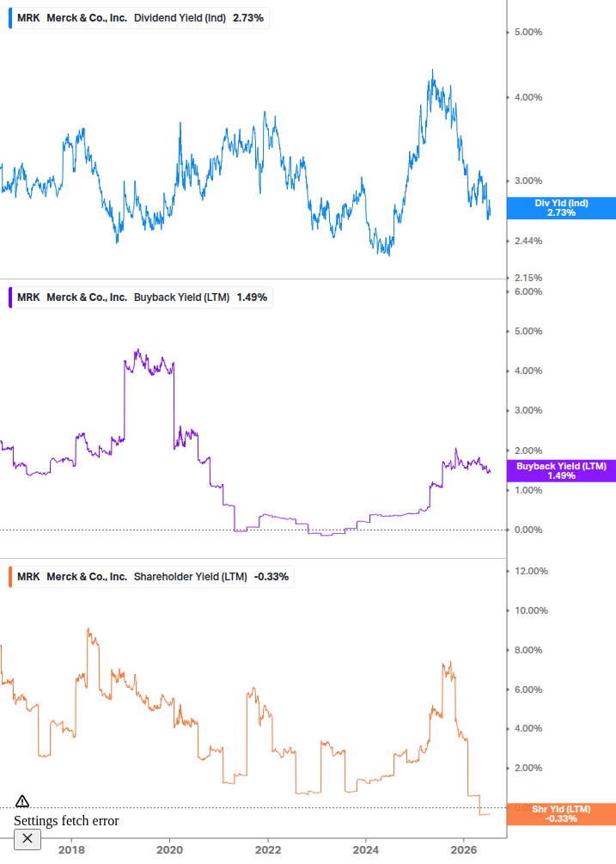Click the 2024 label on the time axis
Screen dimensions: 616x864
pos(366,850)
